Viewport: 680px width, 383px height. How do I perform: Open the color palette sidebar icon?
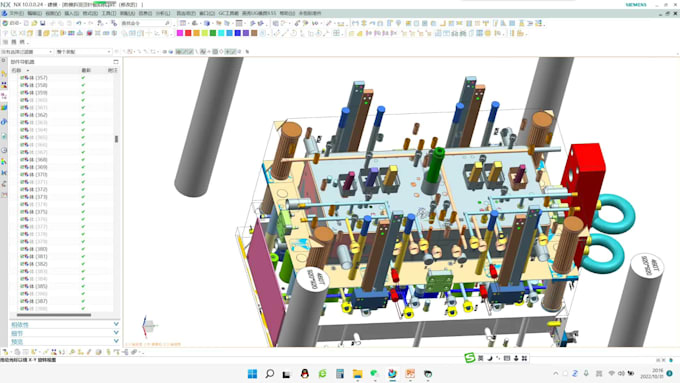click(x=4, y=161)
